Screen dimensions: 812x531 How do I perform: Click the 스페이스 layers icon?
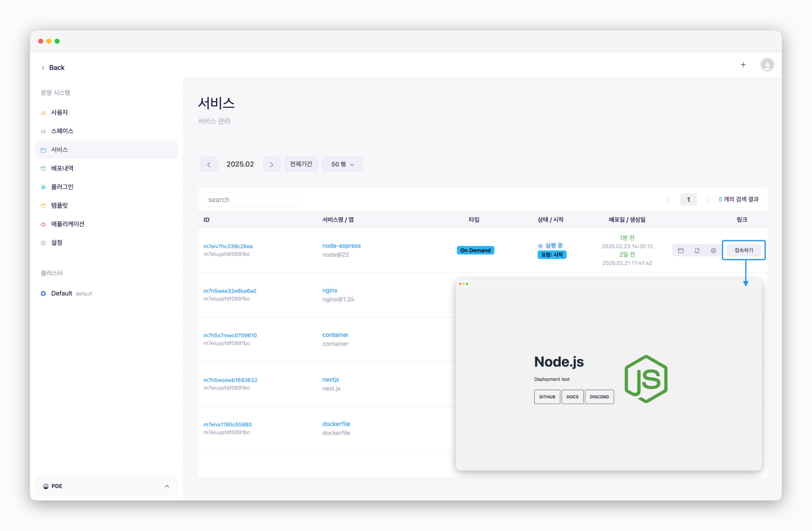(x=43, y=131)
